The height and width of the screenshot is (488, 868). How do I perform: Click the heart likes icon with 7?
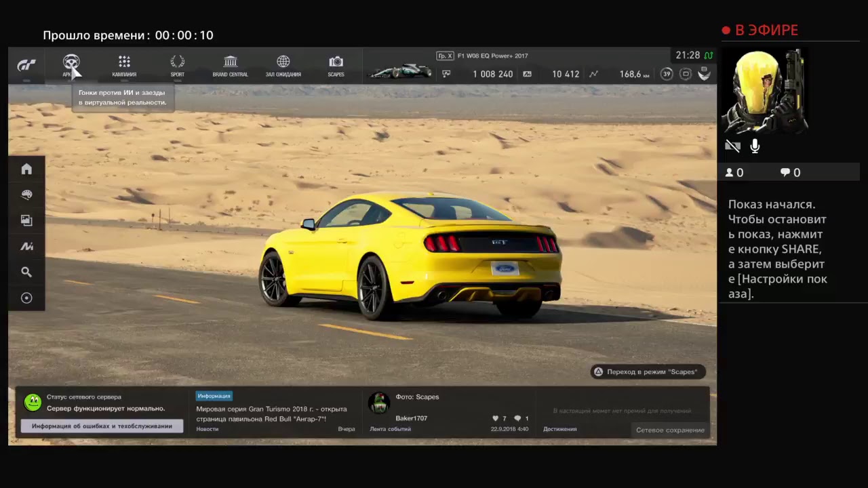click(x=495, y=418)
